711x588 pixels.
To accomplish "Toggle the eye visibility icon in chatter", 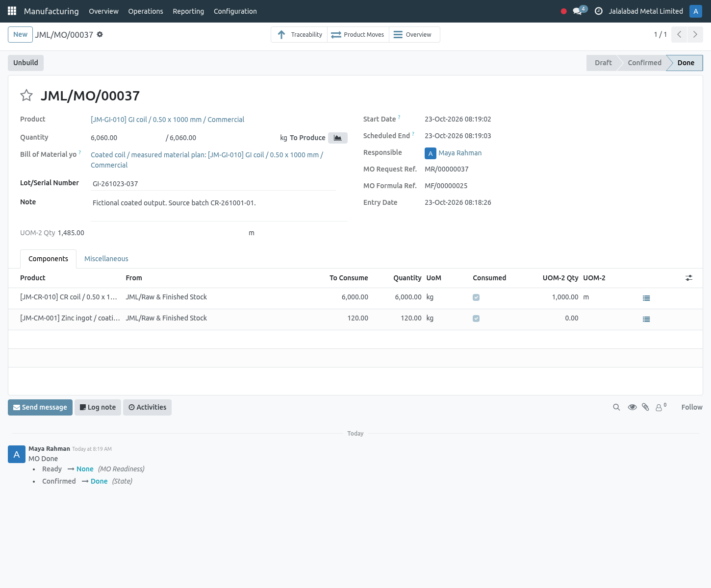I will [633, 407].
